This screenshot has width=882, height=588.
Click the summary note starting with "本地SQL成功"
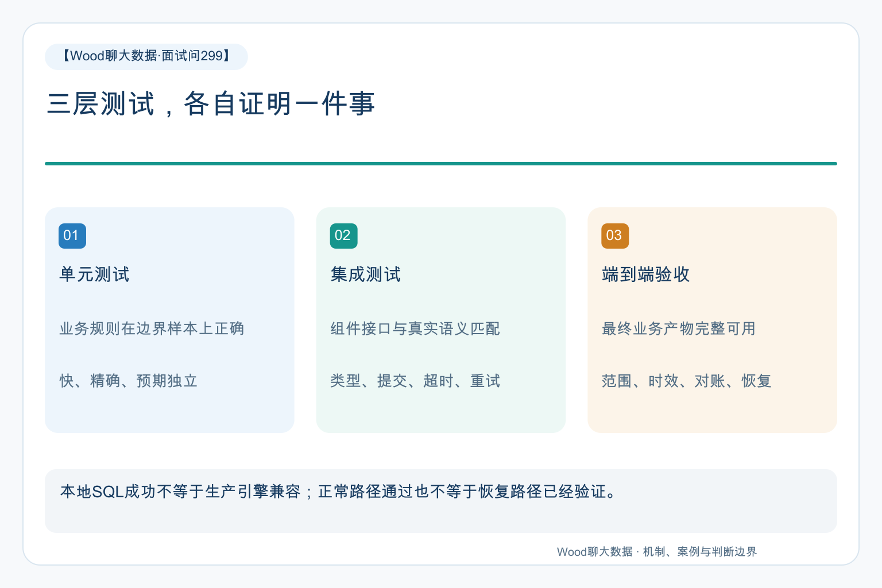[x=441, y=501]
